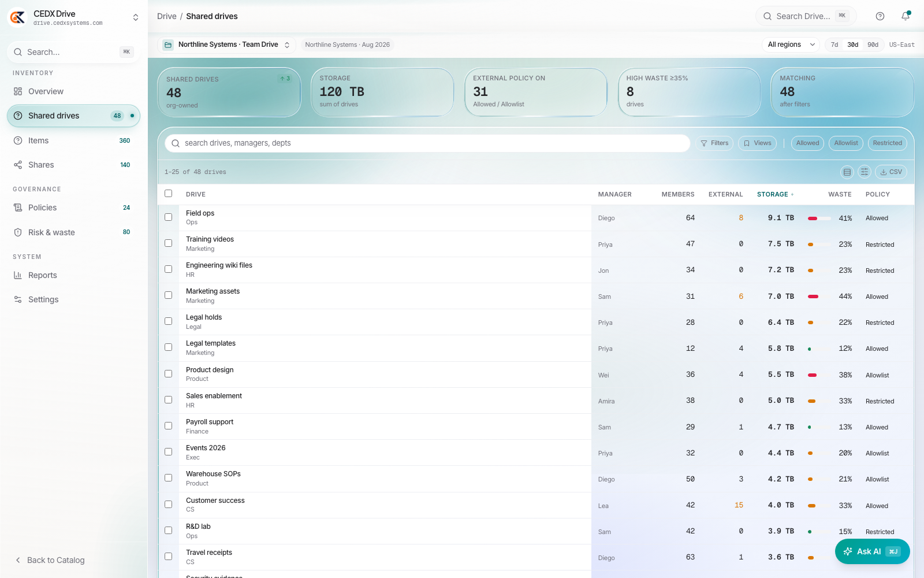
Task: Click the Policies icon in sidebar
Action: [x=18, y=208]
